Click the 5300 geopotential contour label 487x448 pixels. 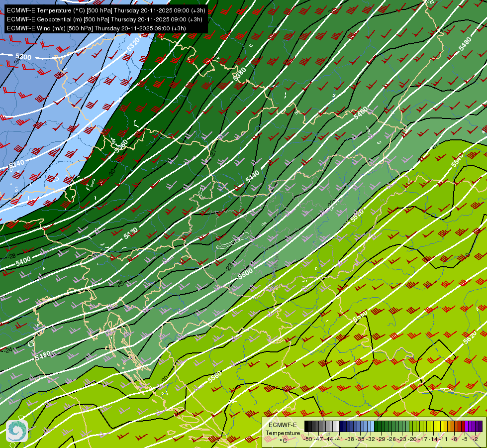click(x=23, y=57)
